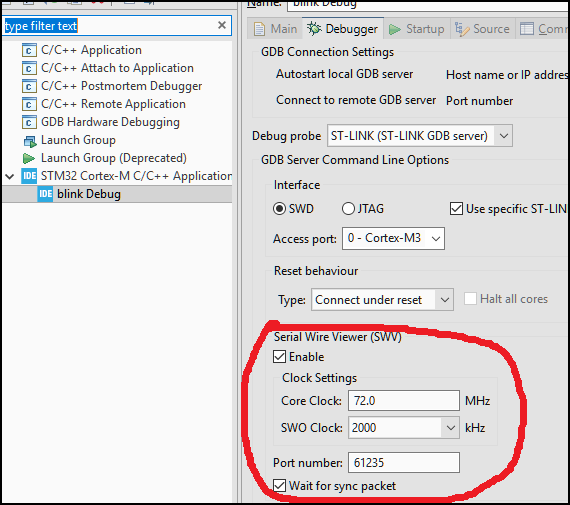The image size is (570, 505).
Task: Select STM32 Cortex-M C/C++ Application entry
Action: tap(136, 176)
